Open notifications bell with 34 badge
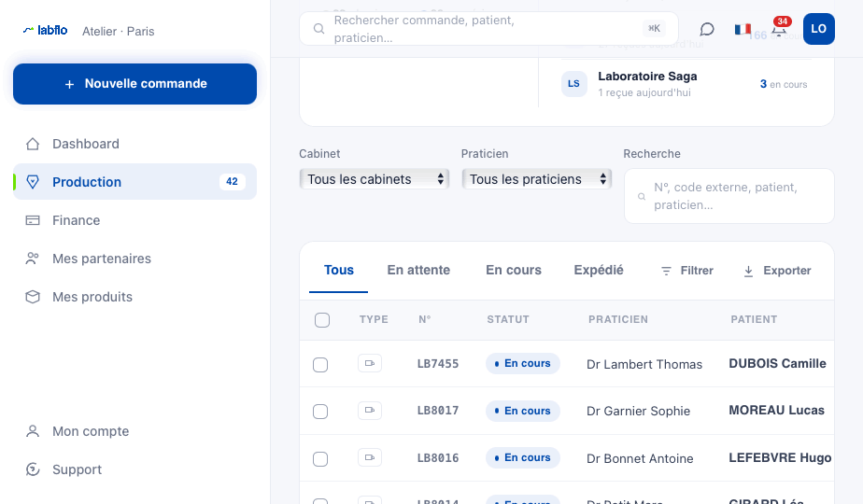The image size is (863, 504). pyautogui.click(x=780, y=29)
